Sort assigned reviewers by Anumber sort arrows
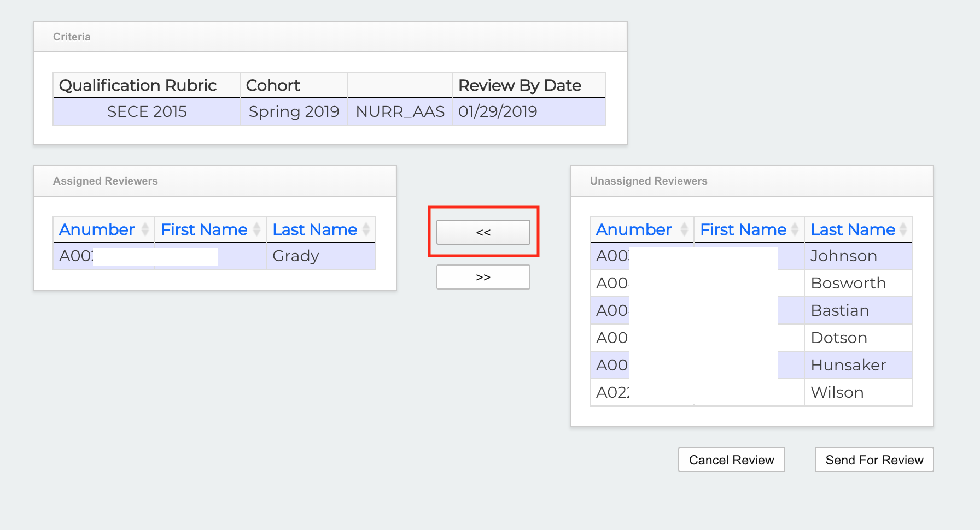The image size is (980, 530). [145, 229]
